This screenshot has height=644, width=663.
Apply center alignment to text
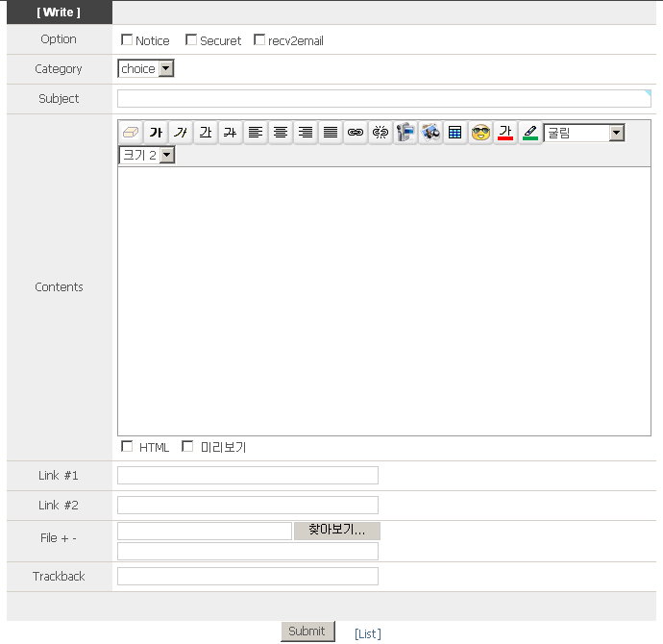click(281, 133)
